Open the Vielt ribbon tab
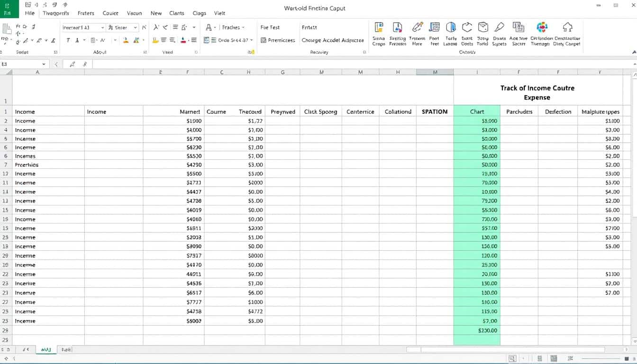The width and height of the screenshot is (637, 364). click(x=220, y=13)
